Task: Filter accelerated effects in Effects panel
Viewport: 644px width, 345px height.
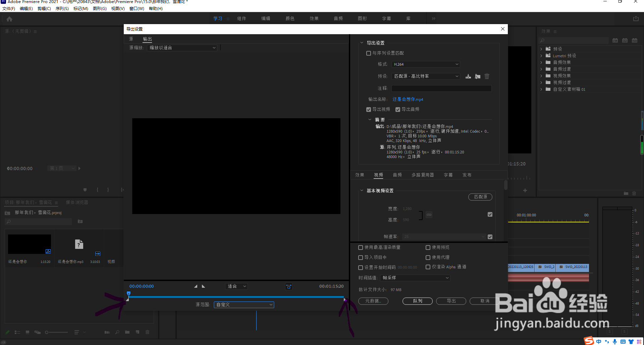Action: (615, 41)
